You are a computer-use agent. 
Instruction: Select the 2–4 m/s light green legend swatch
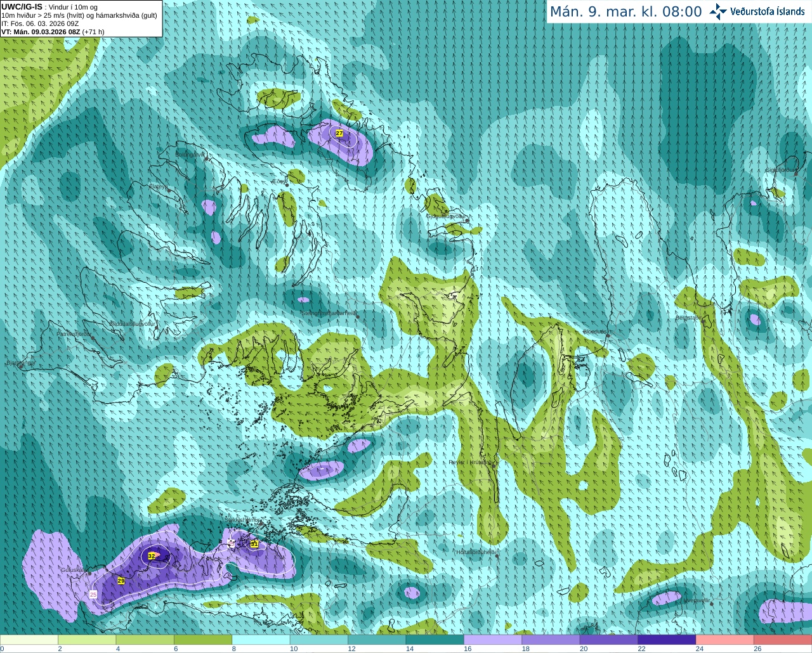tap(87, 640)
